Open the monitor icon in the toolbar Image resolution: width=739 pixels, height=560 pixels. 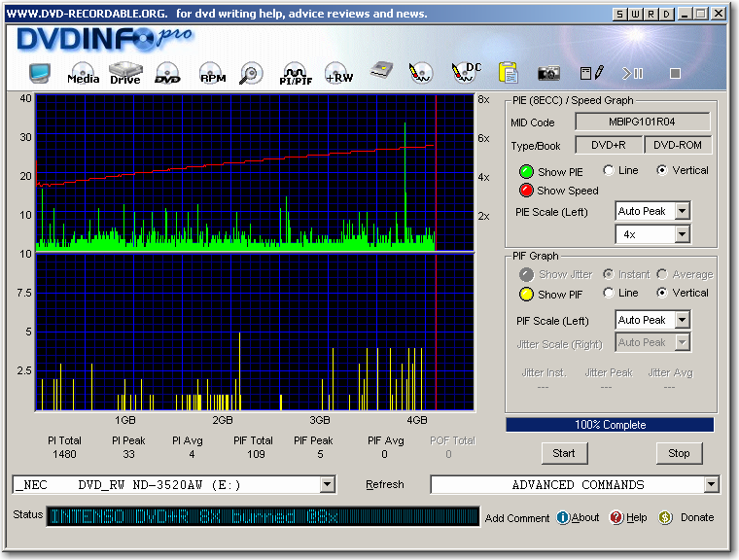[40, 74]
